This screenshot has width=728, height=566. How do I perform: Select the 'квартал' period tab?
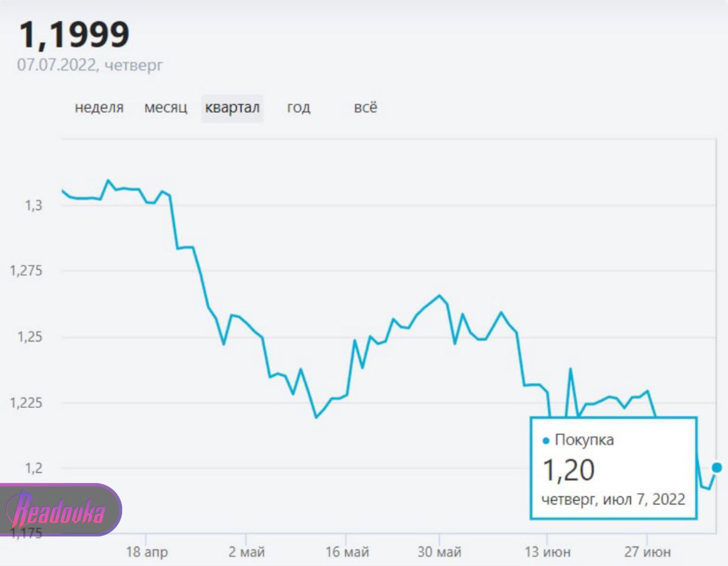coord(233,108)
